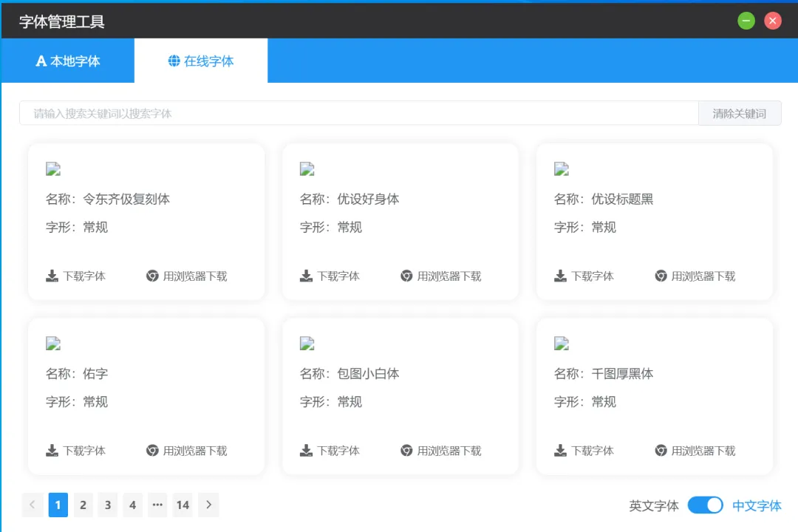Screen dimensions: 798x532
Task: Click the pagination ellipsis to jump pages
Action: (158, 505)
